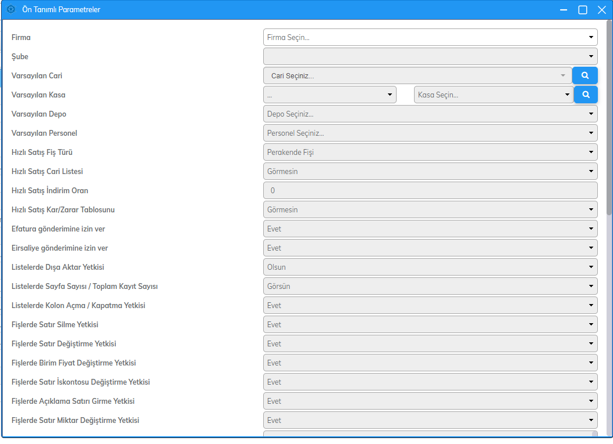This screenshot has height=444, width=613.
Task: Click search icon next to Varsayılan Cari
Action: pyautogui.click(x=585, y=75)
